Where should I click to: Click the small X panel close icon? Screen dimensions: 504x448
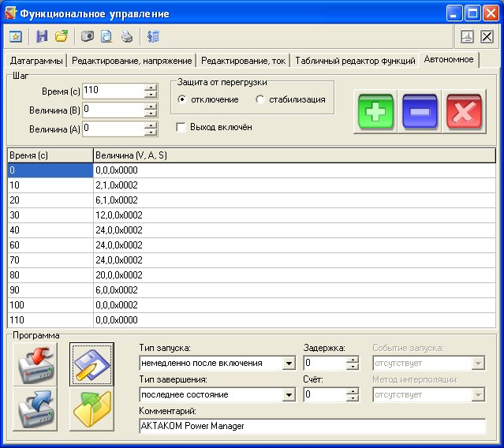[487, 36]
